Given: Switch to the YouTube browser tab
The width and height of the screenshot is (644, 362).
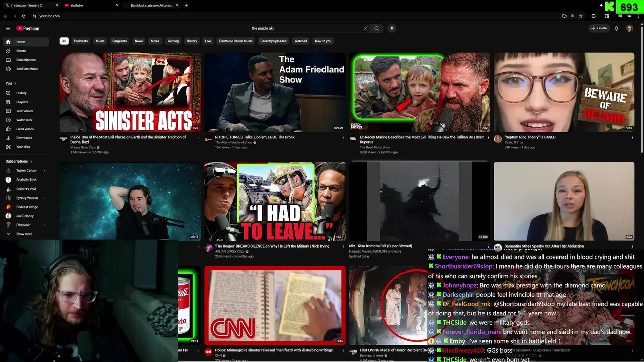Looking at the screenshot, I should pos(91,5).
